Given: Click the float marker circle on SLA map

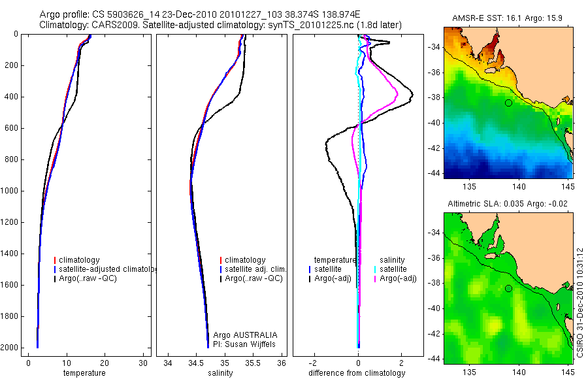Looking at the screenshot, I should click(x=508, y=289).
